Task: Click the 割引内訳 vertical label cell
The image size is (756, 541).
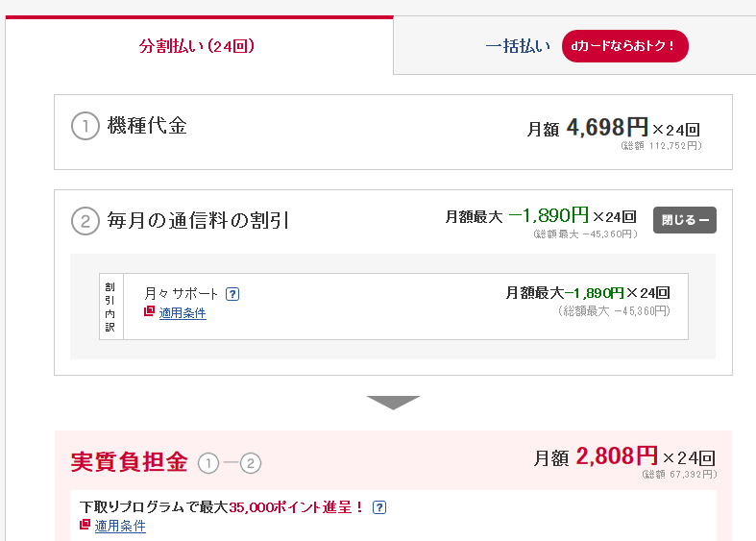Action: point(110,307)
